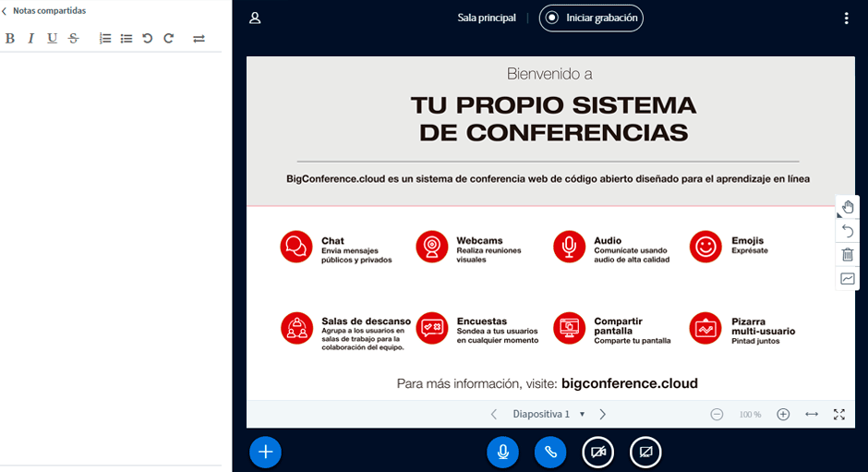Image resolution: width=868 pixels, height=472 pixels.
Task: Apply bold formatting in shared notes
Action: click(x=10, y=39)
